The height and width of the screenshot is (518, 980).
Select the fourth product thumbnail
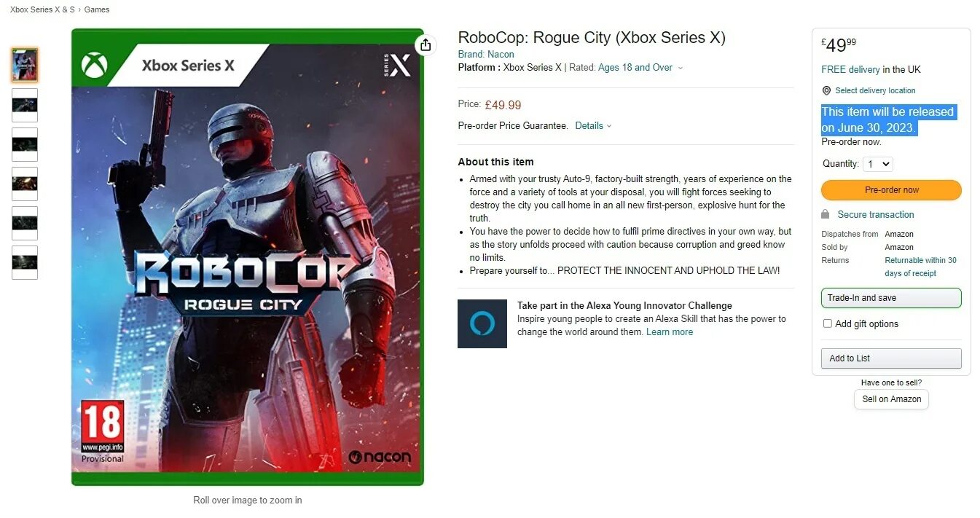click(25, 184)
